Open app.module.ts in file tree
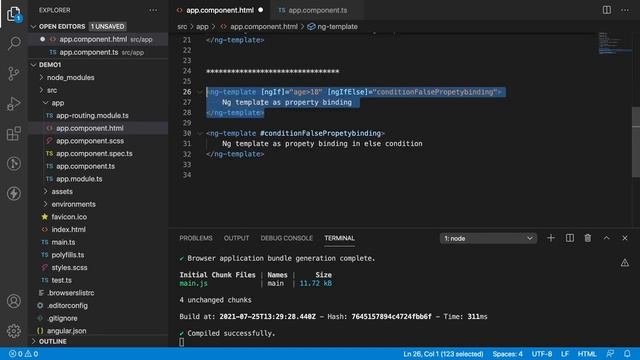Image resolution: width=640 pixels, height=360 pixels. (98, 179)
